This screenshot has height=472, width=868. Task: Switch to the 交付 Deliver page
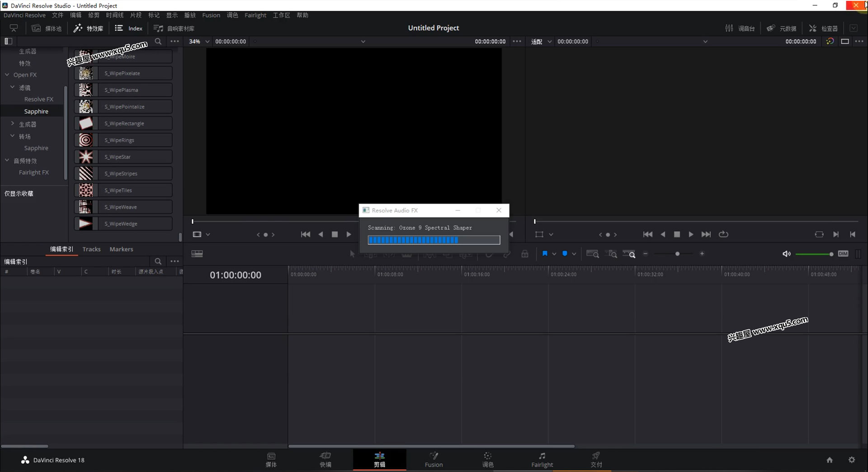click(x=596, y=460)
